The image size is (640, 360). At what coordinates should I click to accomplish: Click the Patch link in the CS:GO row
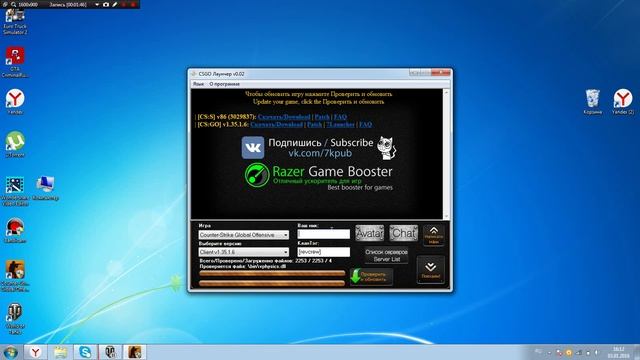314,124
